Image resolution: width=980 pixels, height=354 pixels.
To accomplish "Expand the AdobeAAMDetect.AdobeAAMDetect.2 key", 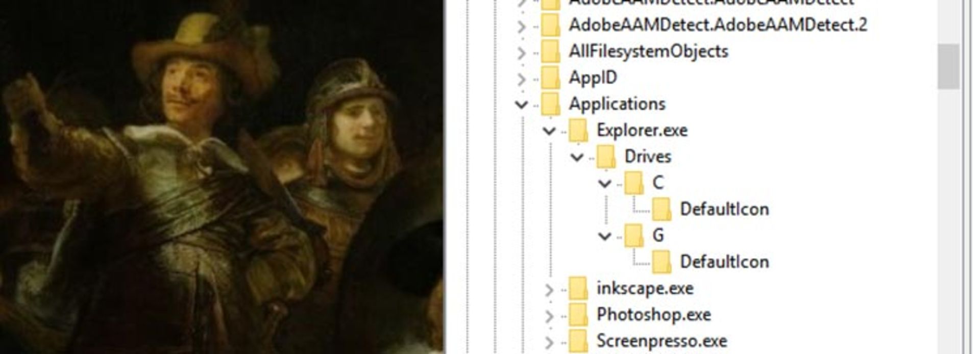I will [x=521, y=26].
